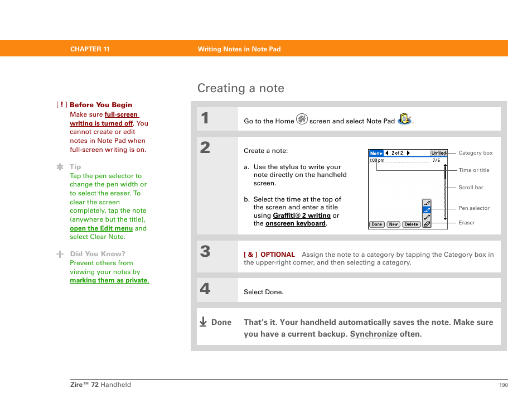Click the 'Zire 72 Handheld' footer text

pyautogui.click(x=100, y=385)
